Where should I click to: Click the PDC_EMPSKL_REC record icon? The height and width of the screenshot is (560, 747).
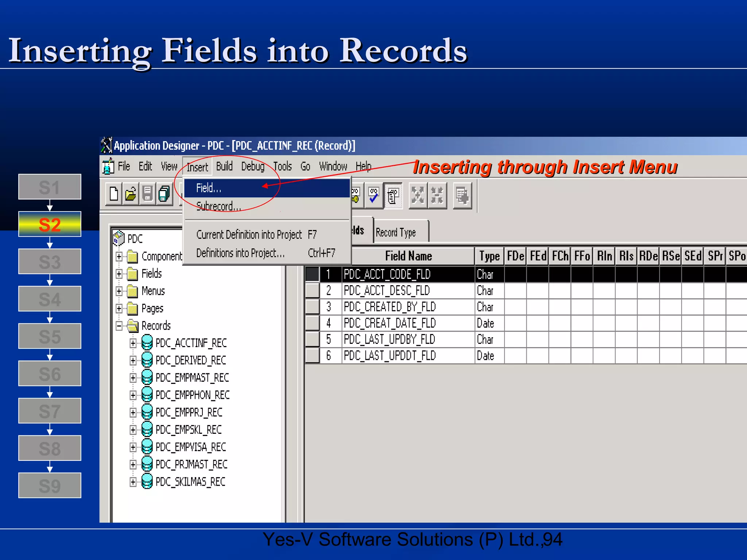[147, 429]
